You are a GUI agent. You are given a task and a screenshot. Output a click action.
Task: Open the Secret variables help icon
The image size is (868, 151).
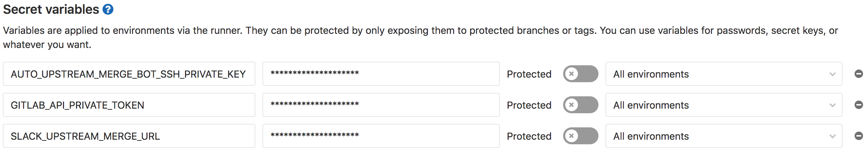[x=108, y=9]
